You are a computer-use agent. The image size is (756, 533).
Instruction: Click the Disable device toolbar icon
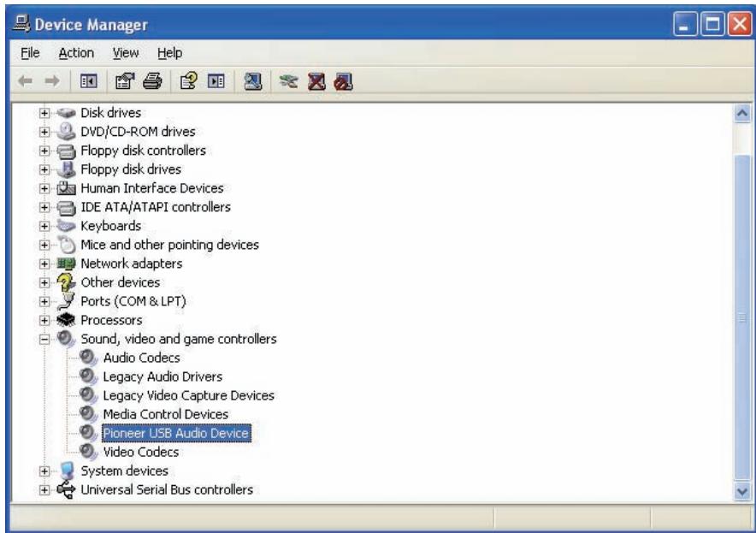(343, 81)
